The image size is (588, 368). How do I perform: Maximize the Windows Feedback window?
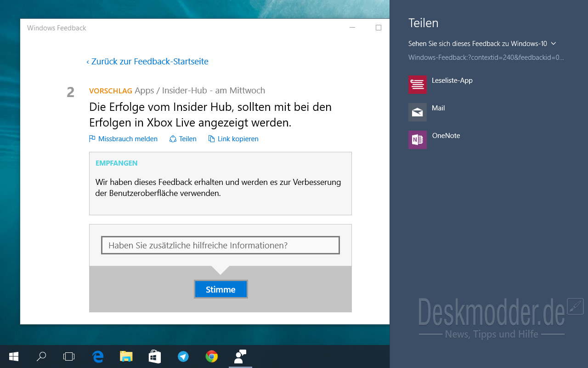pyautogui.click(x=379, y=28)
